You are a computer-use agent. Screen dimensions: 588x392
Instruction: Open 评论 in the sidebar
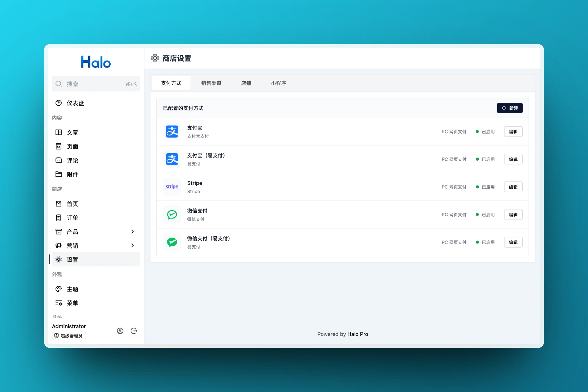[96, 160]
